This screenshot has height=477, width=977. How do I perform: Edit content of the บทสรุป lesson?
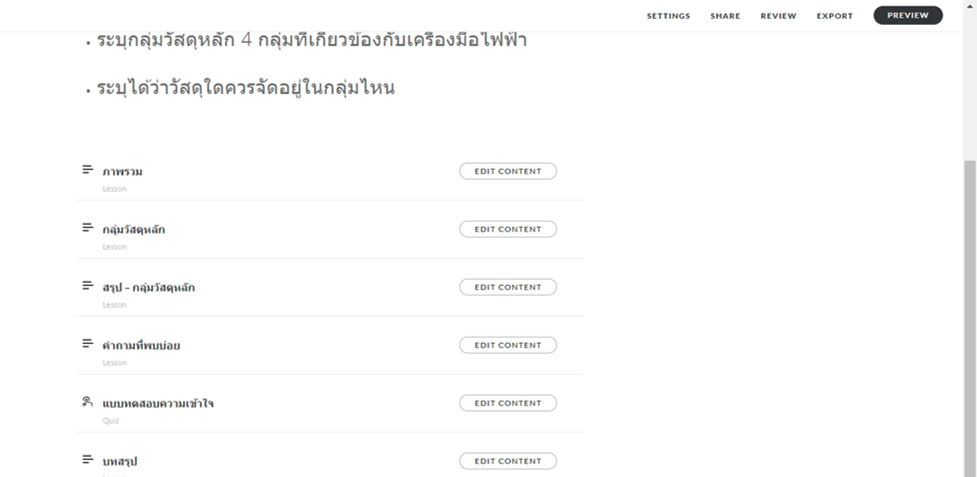508,461
